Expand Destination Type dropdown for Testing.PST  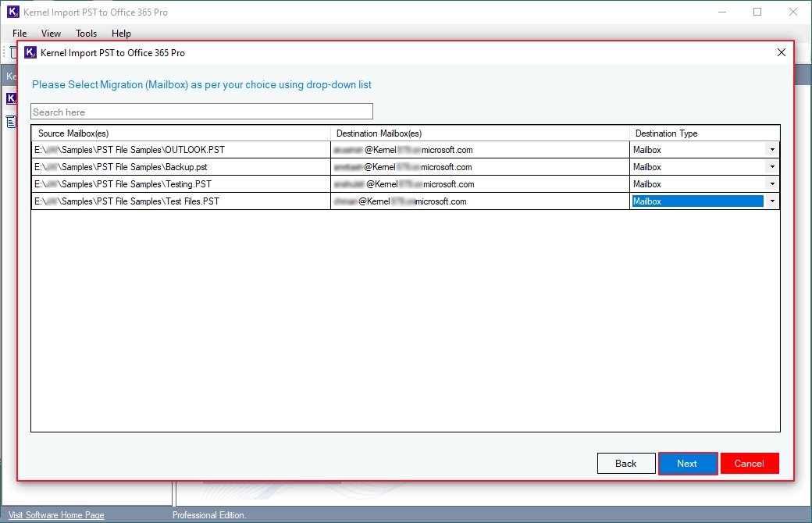click(772, 183)
